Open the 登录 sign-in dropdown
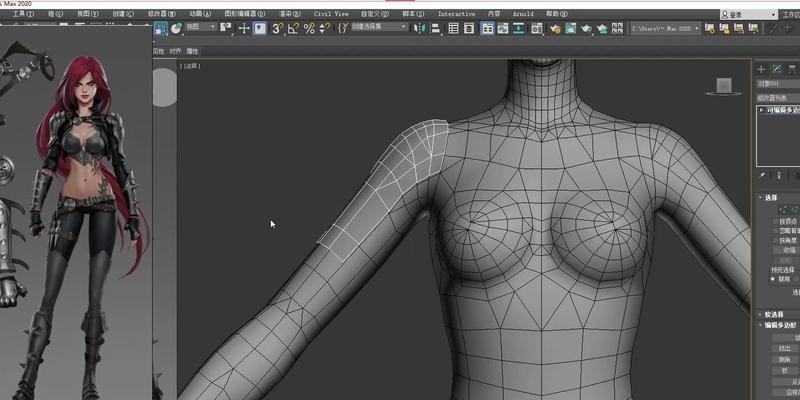 pos(748,15)
